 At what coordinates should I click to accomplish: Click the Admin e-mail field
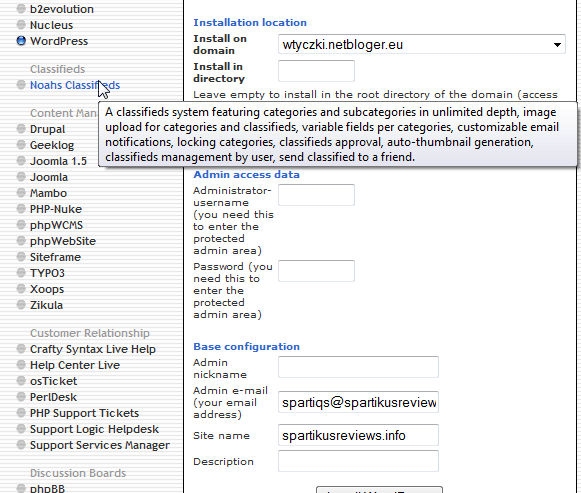tap(358, 402)
